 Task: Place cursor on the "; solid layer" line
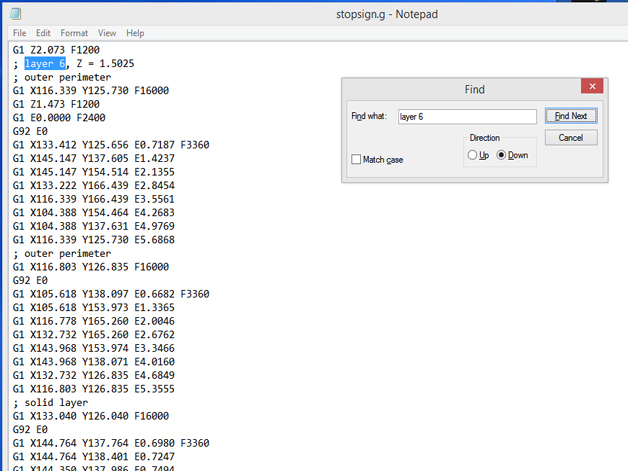(x=50, y=403)
